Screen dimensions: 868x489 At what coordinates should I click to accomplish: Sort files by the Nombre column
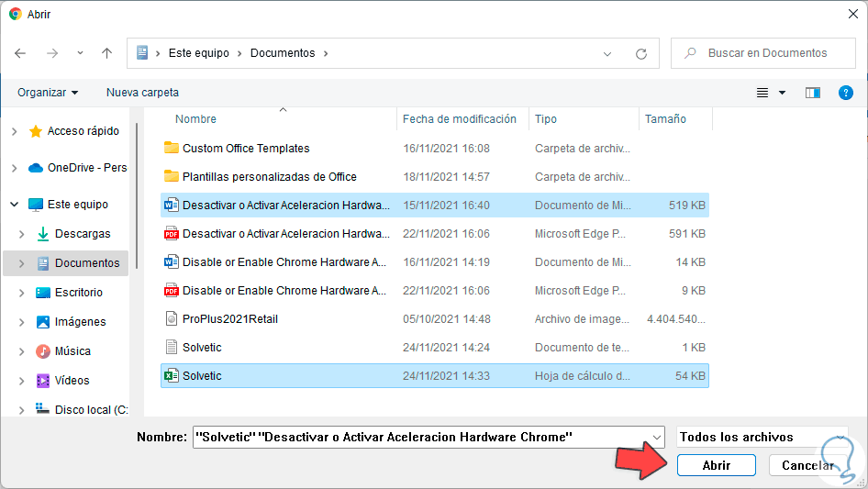[x=195, y=119]
